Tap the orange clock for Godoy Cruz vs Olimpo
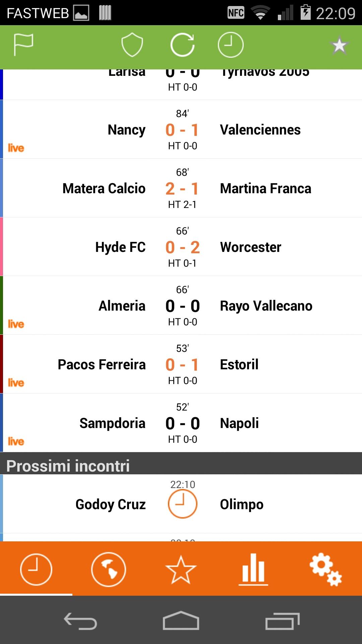 182,504
